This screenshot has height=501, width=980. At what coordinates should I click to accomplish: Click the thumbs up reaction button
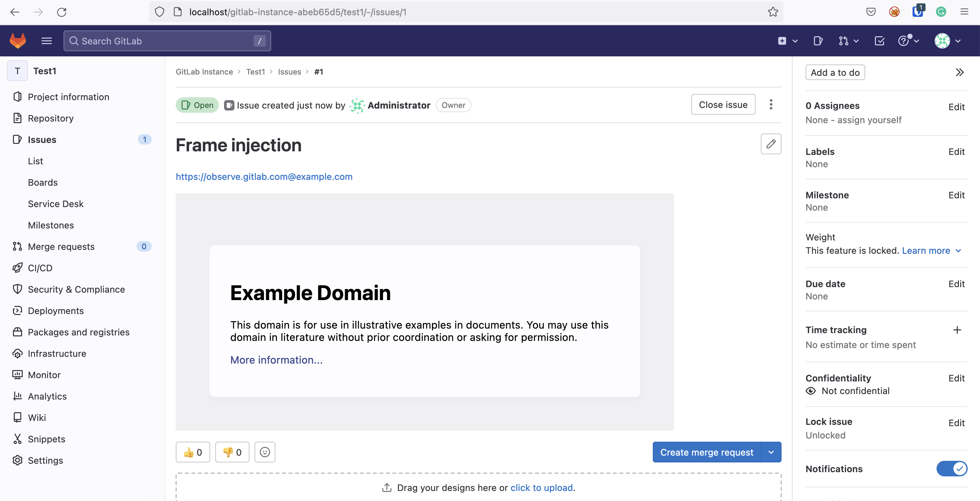pyautogui.click(x=193, y=452)
